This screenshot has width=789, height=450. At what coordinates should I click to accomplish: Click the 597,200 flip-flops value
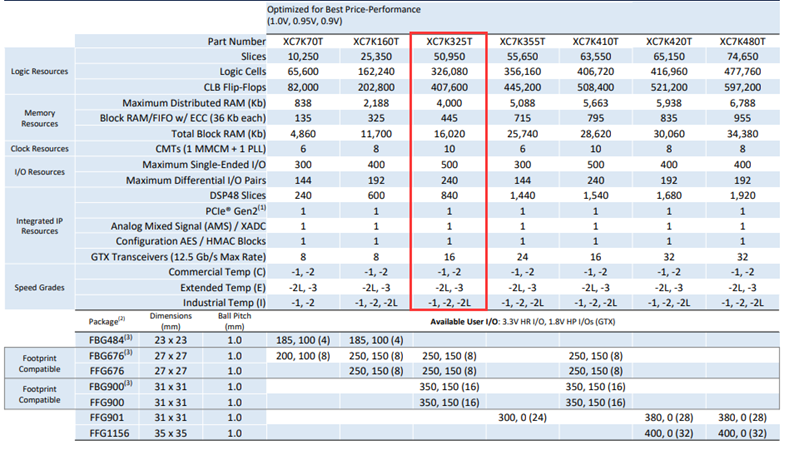pos(742,87)
